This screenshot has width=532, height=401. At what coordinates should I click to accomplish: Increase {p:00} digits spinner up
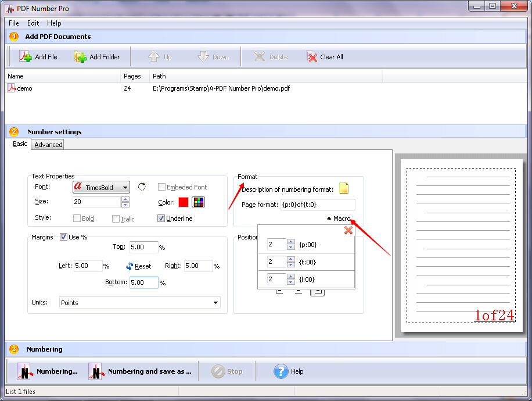click(290, 241)
